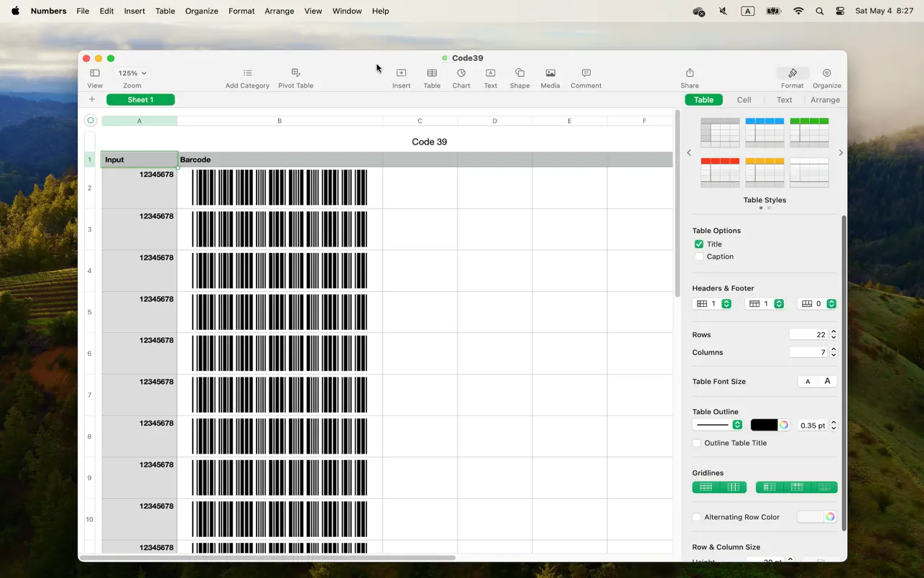Viewport: 924px width, 578px height.
Task: Increase Table Font Size with large A
Action: click(827, 381)
